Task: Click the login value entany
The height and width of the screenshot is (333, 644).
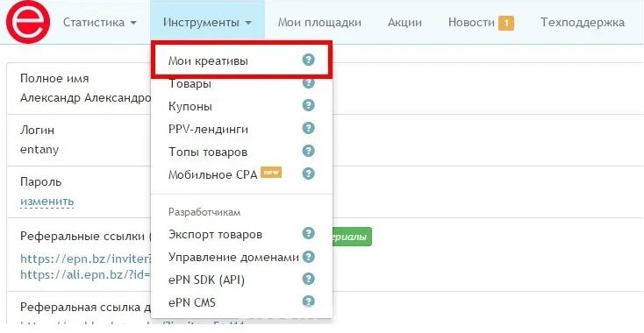Action: [39, 150]
